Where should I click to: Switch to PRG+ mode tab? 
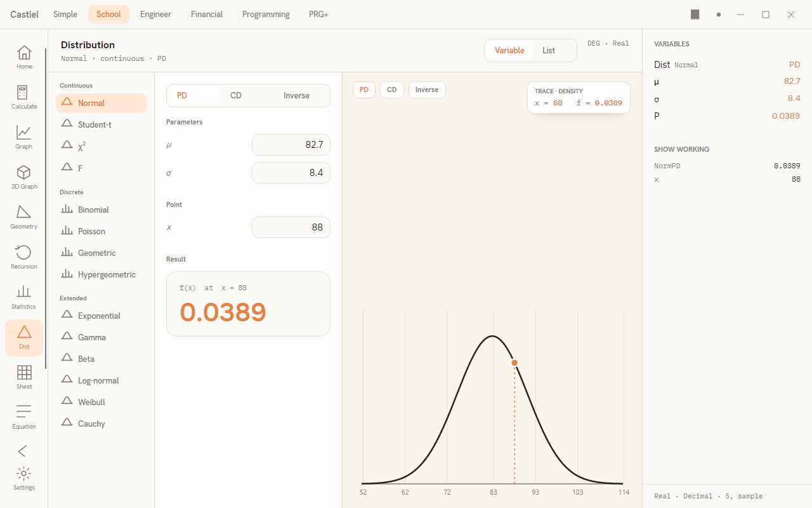coord(318,14)
